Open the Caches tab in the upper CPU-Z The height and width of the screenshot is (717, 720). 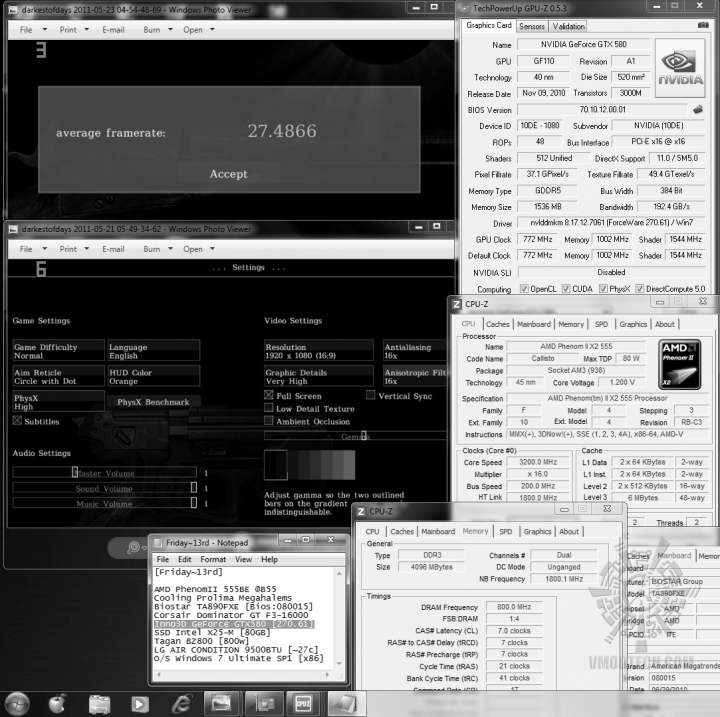click(498, 324)
